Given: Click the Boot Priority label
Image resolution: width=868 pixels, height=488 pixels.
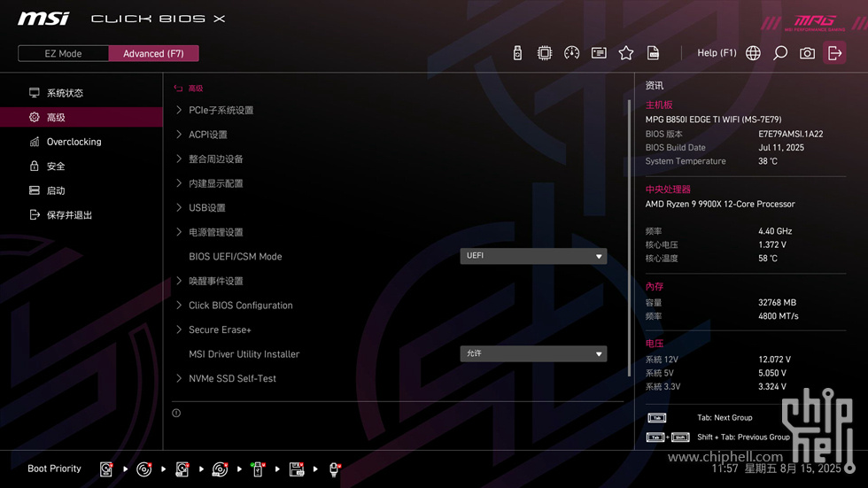Looking at the screenshot, I should tap(54, 469).
